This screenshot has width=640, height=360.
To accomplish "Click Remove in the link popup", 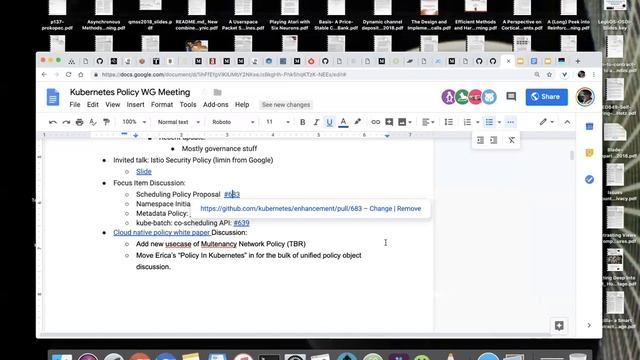I will click(409, 209).
